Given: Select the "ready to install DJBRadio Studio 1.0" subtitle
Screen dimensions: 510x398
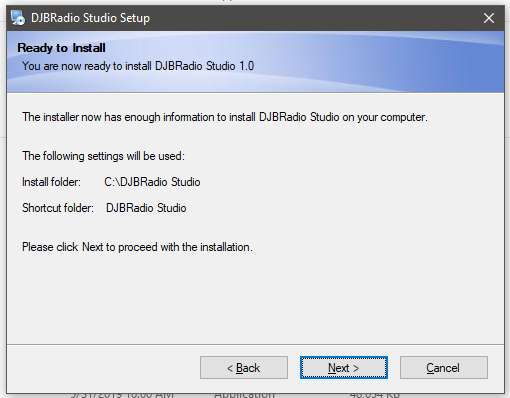Looking at the screenshot, I should tap(138, 66).
